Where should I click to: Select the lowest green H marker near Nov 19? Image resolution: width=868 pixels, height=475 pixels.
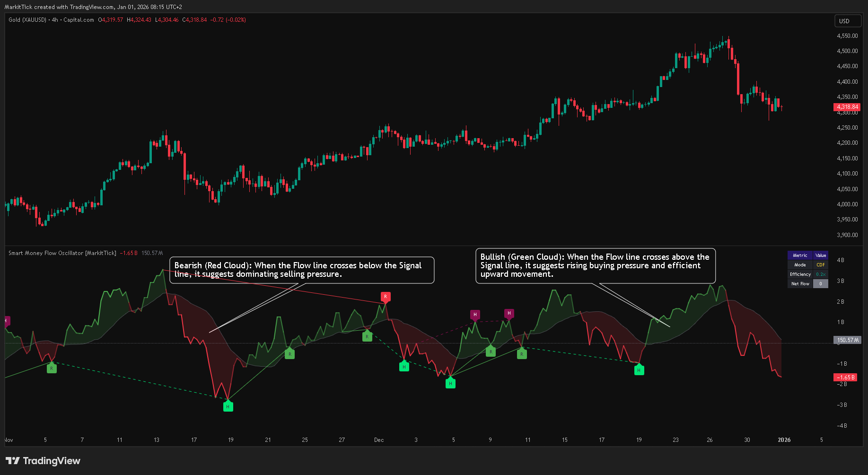click(x=228, y=406)
